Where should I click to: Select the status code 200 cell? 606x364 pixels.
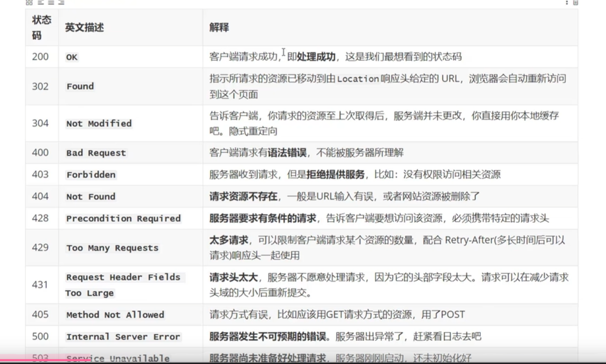tap(42, 57)
